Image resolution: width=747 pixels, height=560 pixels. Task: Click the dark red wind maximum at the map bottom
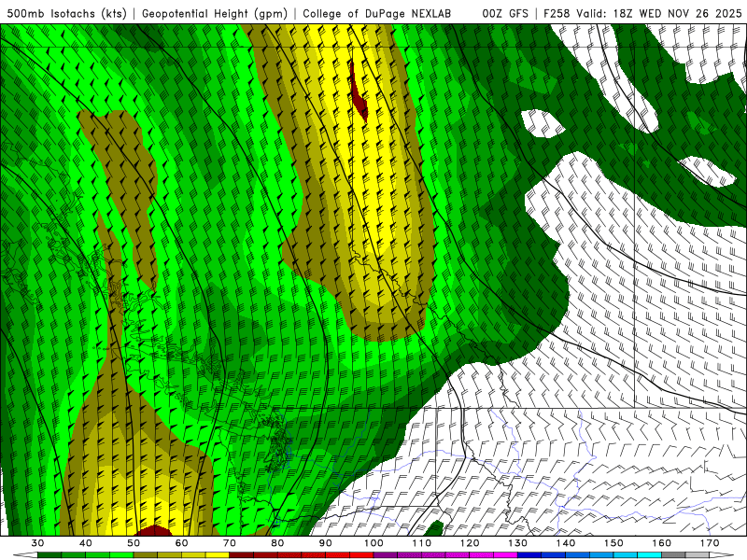[153, 530]
